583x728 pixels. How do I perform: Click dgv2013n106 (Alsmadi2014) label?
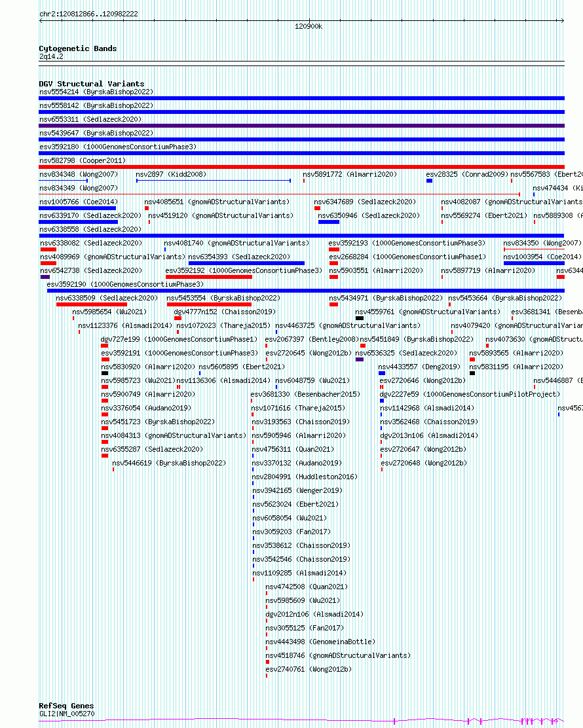pos(429,435)
